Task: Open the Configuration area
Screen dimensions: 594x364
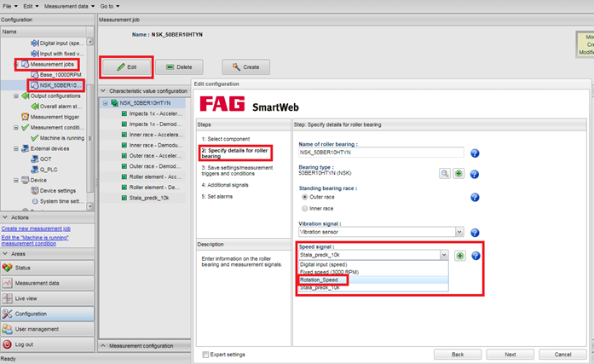Action: (x=48, y=314)
